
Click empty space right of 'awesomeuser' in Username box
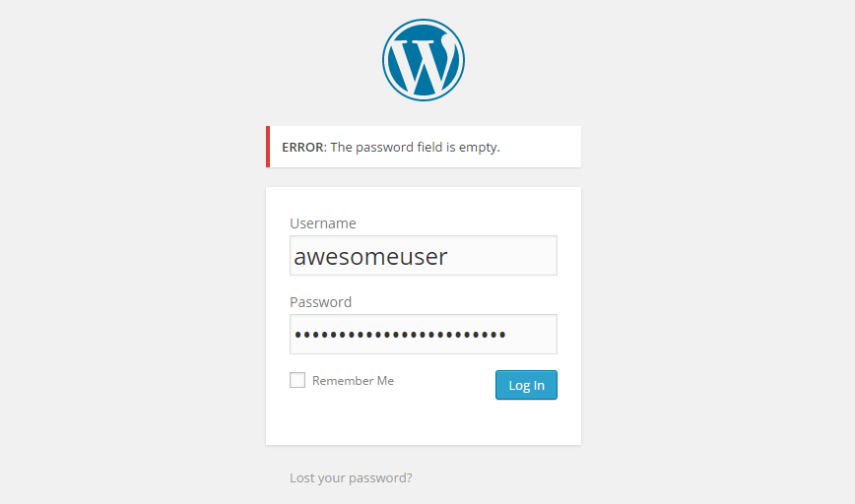[501, 256]
